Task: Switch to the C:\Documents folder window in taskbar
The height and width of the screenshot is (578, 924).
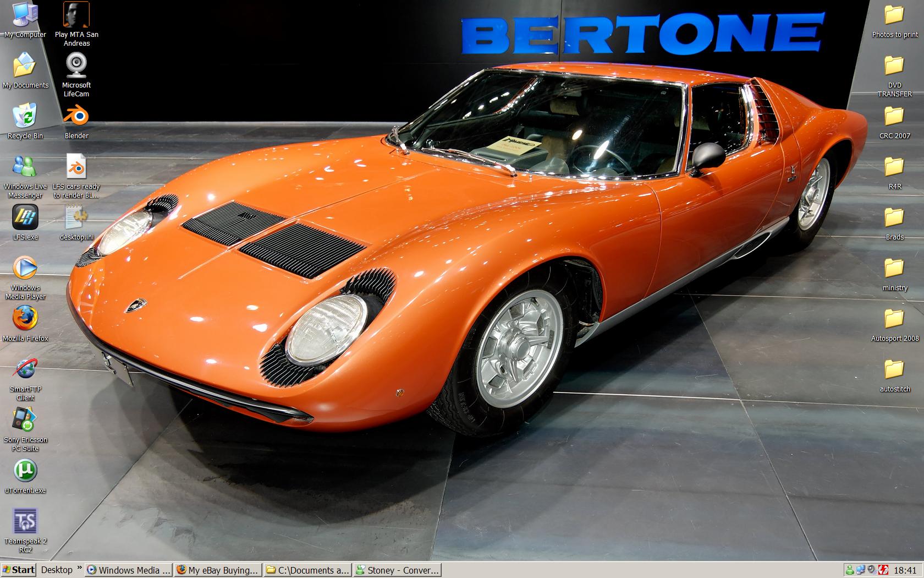Action: [x=308, y=570]
